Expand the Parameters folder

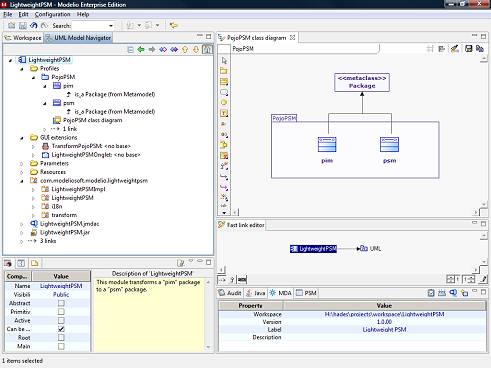click(22, 164)
